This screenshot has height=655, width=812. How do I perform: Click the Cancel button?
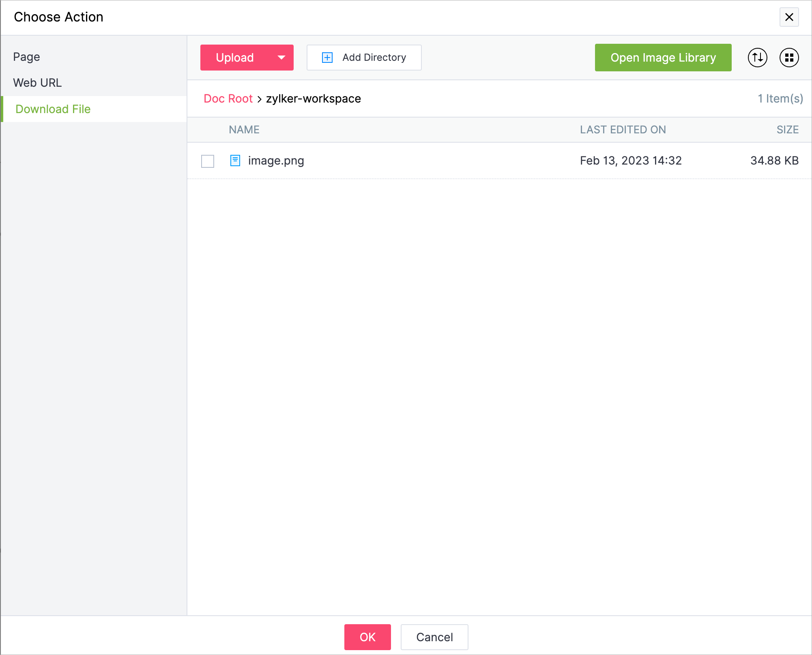click(434, 637)
